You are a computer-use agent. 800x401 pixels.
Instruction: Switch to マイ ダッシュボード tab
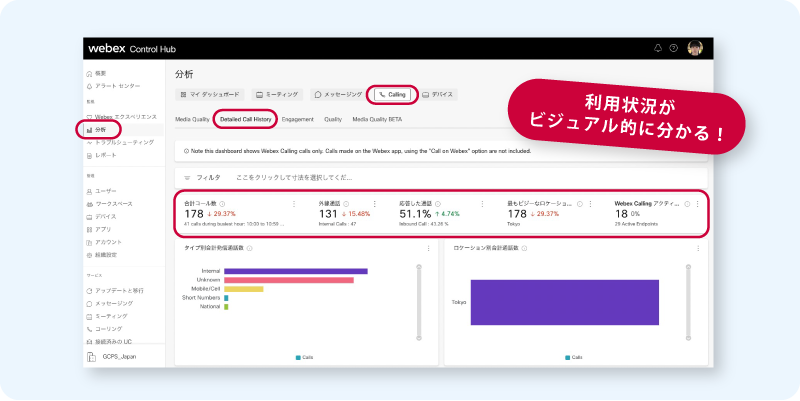(210, 94)
